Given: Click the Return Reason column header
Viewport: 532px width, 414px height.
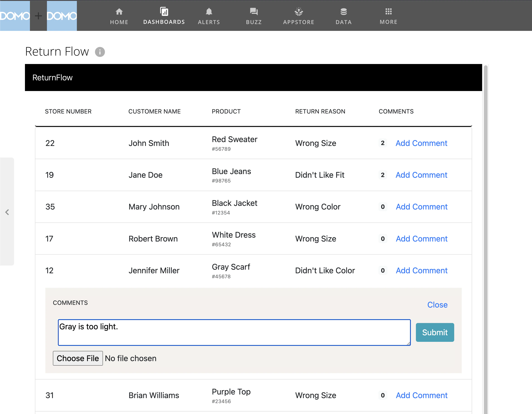Looking at the screenshot, I should [320, 111].
